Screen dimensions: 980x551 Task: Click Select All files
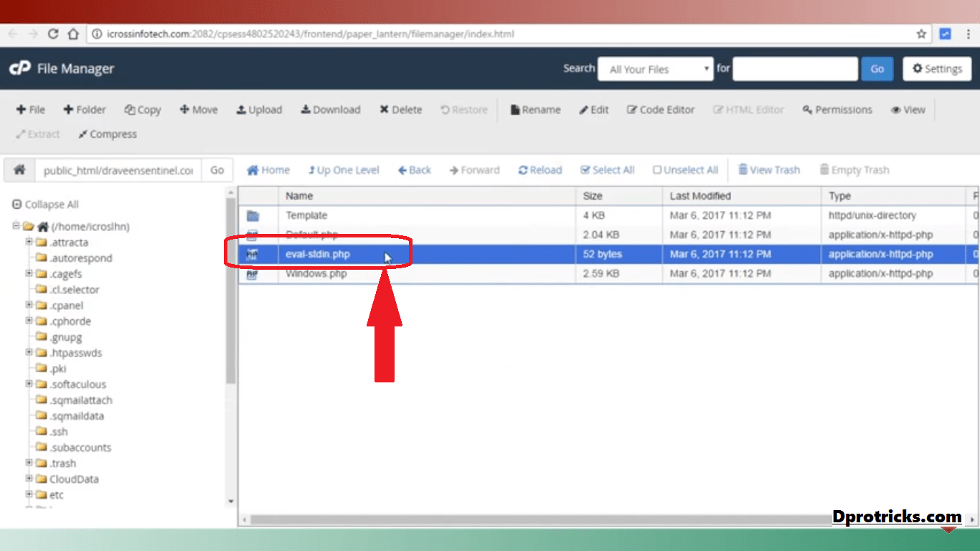pos(608,170)
